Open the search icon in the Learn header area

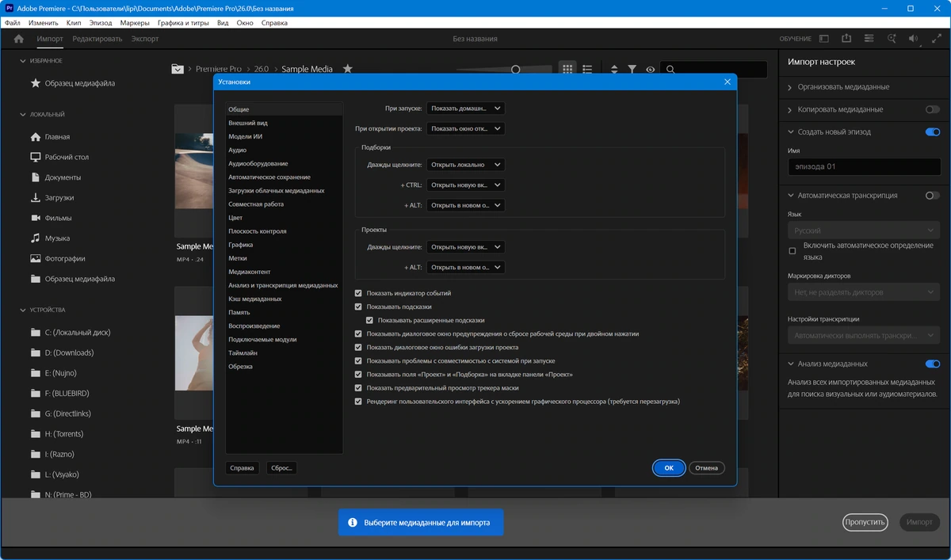892,39
